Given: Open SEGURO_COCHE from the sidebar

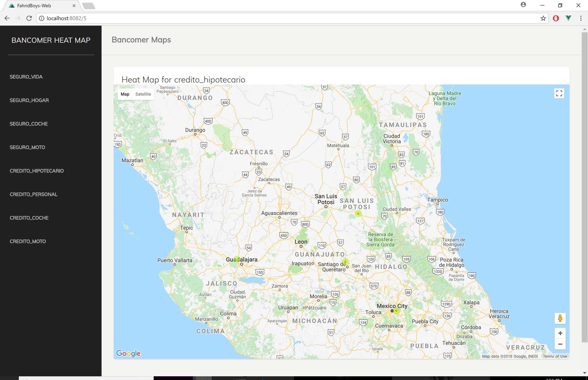Looking at the screenshot, I should click(x=29, y=124).
